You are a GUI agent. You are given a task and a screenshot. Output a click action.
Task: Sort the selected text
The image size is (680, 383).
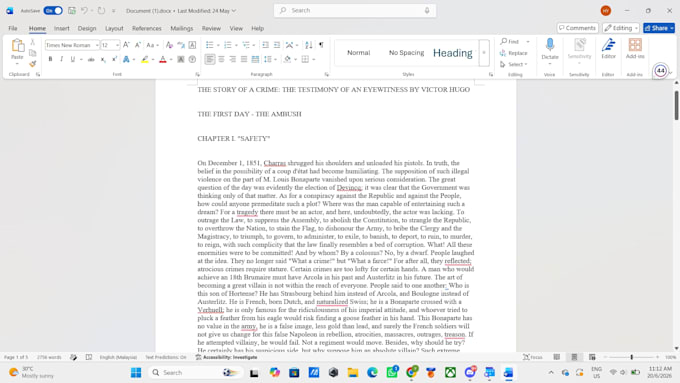309,45
